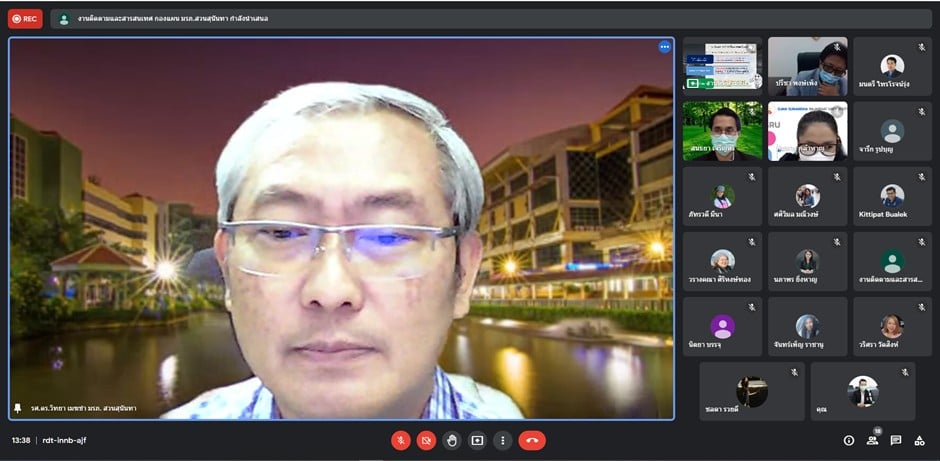940x461 pixels.
Task: Open the meeting details info icon
Action: (x=849, y=440)
